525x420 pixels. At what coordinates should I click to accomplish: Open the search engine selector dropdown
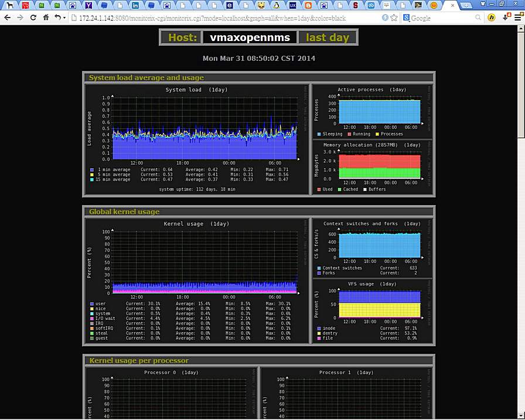[406, 18]
